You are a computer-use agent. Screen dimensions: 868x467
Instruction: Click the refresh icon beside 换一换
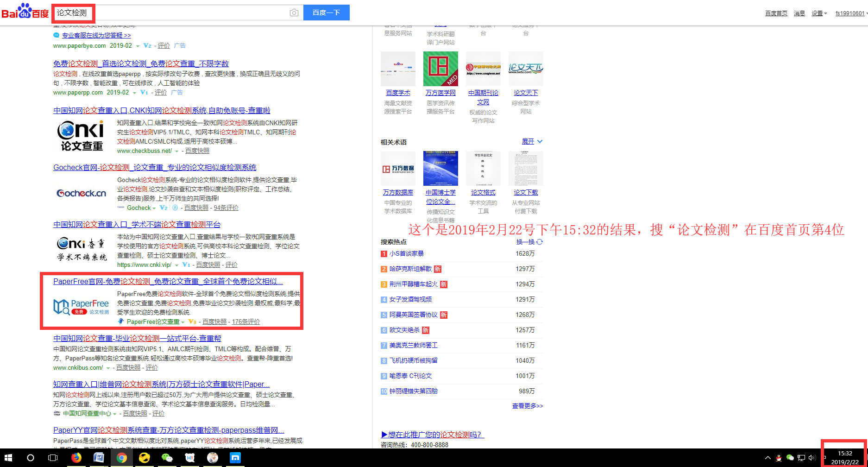pyautogui.click(x=540, y=242)
